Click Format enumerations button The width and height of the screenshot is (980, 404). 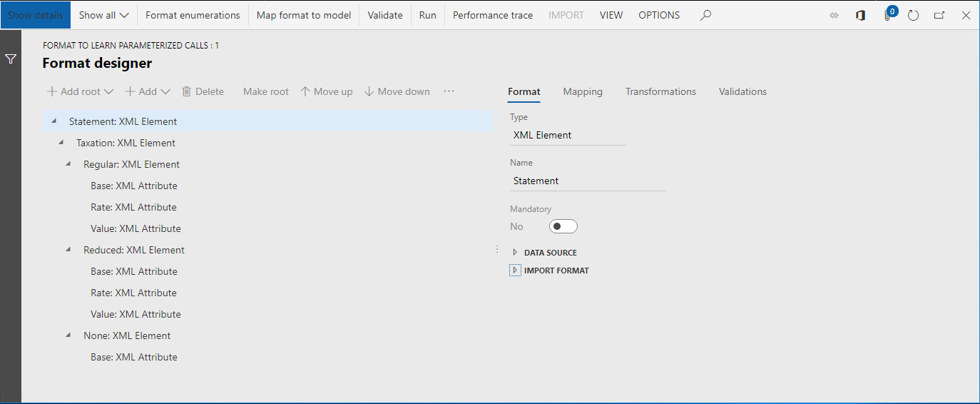[193, 15]
